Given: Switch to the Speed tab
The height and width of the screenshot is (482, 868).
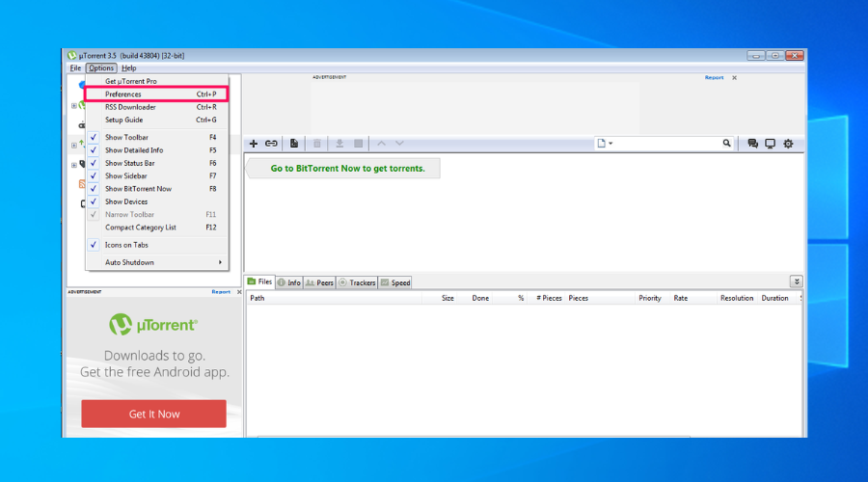Looking at the screenshot, I should point(395,282).
